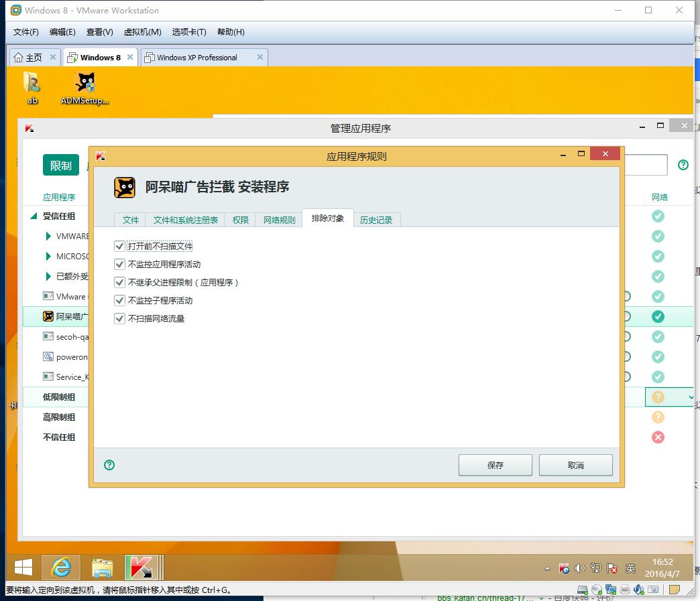
Task: Open File Explorer from the taskbar
Action: pyautogui.click(x=102, y=567)
